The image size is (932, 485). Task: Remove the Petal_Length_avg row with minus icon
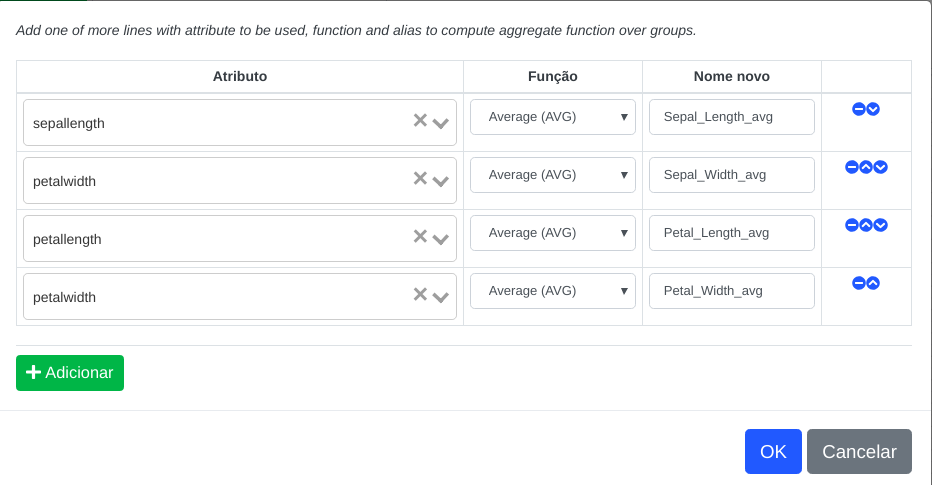click(x=852, y=225)
